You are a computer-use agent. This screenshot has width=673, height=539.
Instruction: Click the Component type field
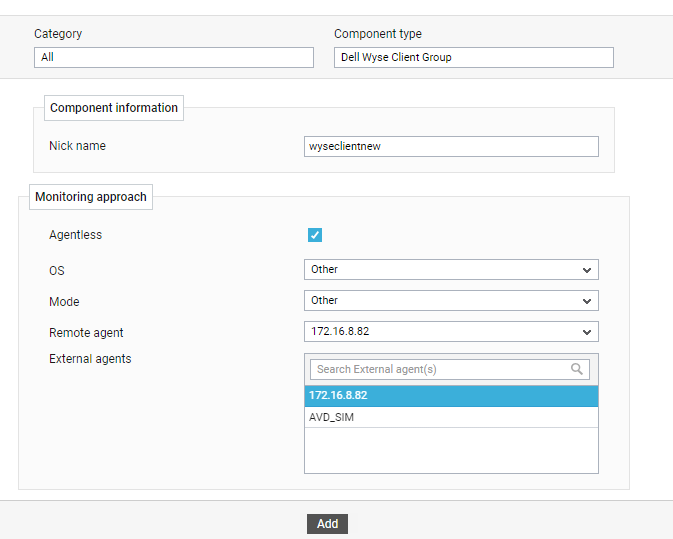coord(474,57)
